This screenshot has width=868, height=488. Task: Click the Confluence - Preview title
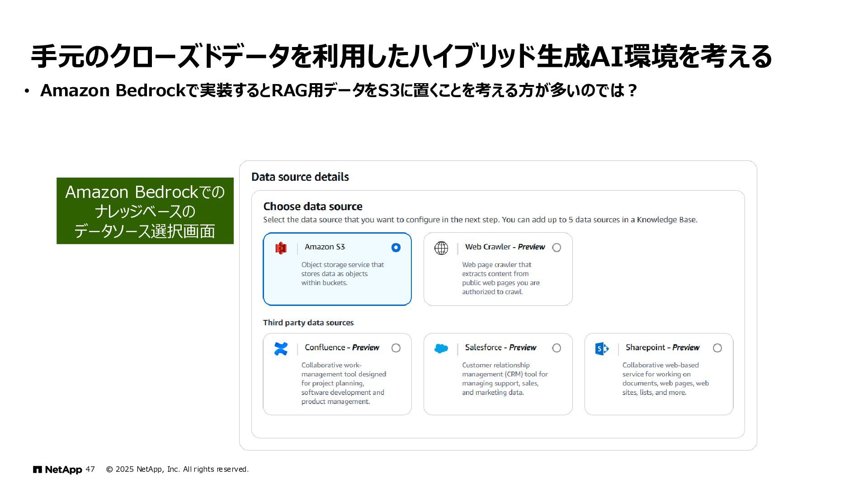342,347
